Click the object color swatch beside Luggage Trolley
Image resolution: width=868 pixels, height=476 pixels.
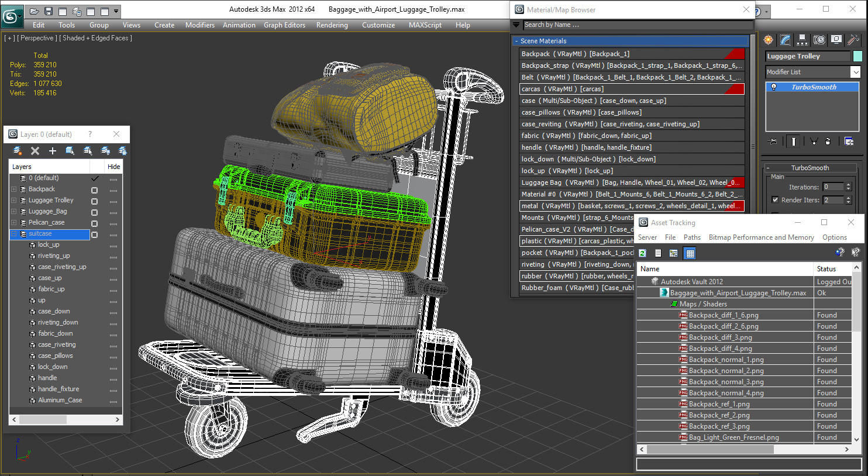857,56
